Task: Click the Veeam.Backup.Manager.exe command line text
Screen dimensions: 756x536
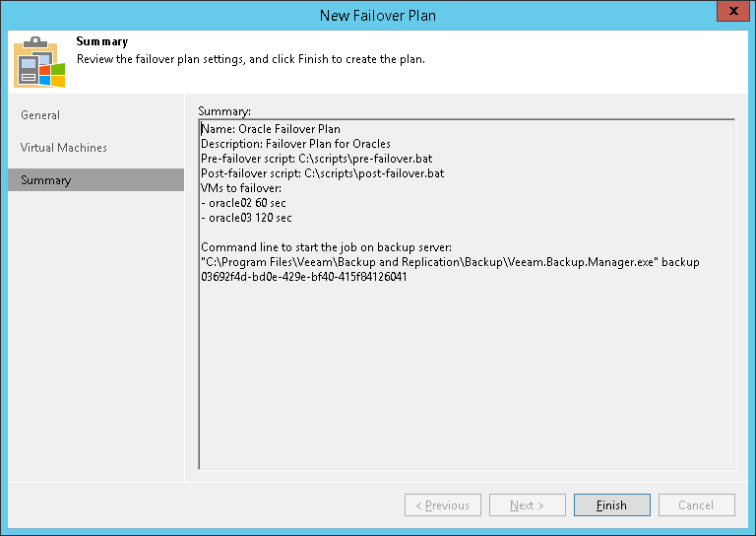Action: (450, 262)
